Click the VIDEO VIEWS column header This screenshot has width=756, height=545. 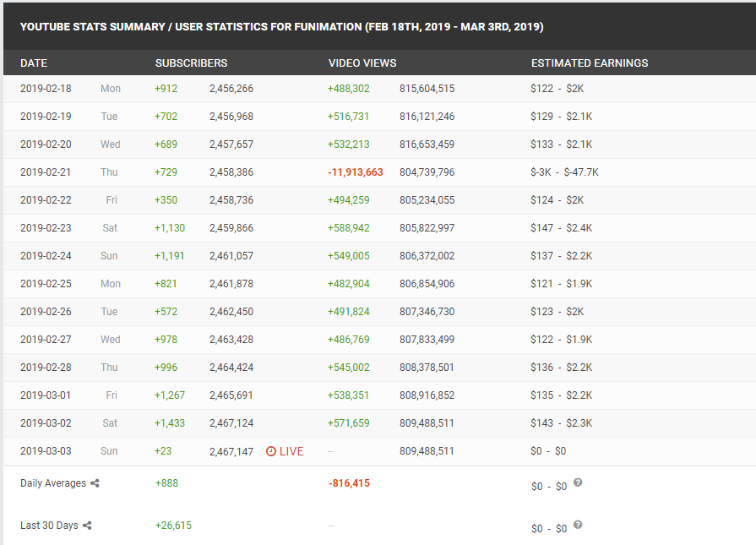(x=362, y=63)
